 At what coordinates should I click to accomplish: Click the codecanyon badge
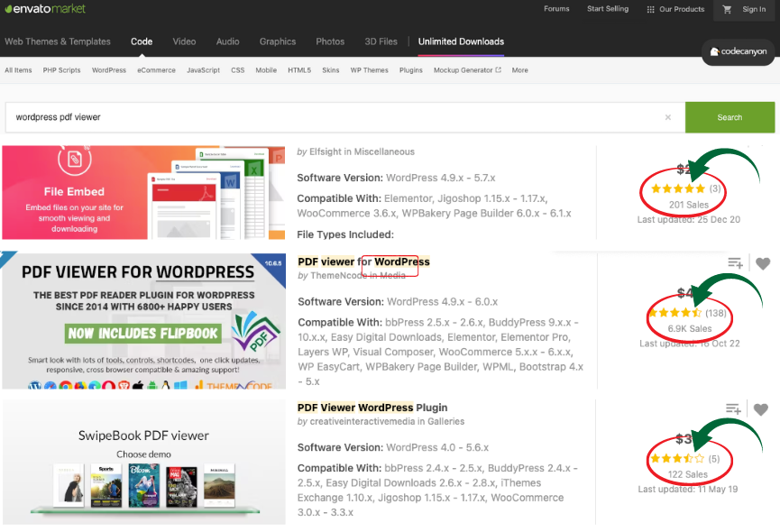coord(738,51)
